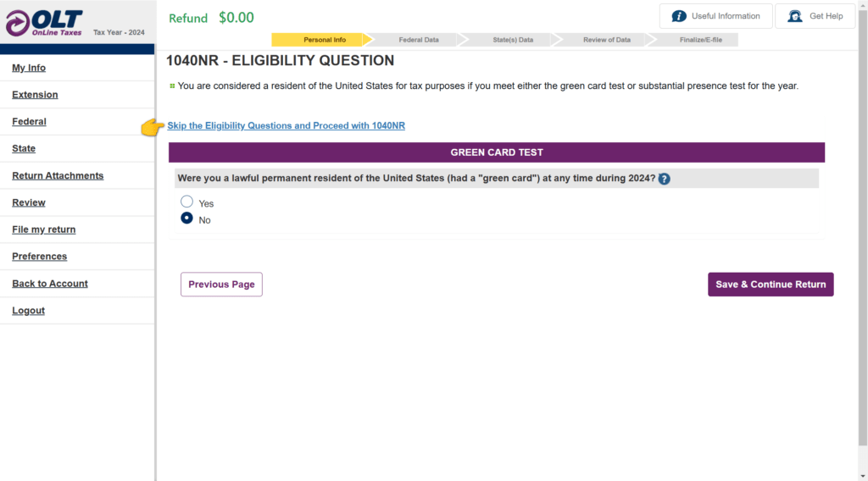This screenshot has width=868, height=481.
Task: Click the scrollbar down arrow
Action: point(863,476)
